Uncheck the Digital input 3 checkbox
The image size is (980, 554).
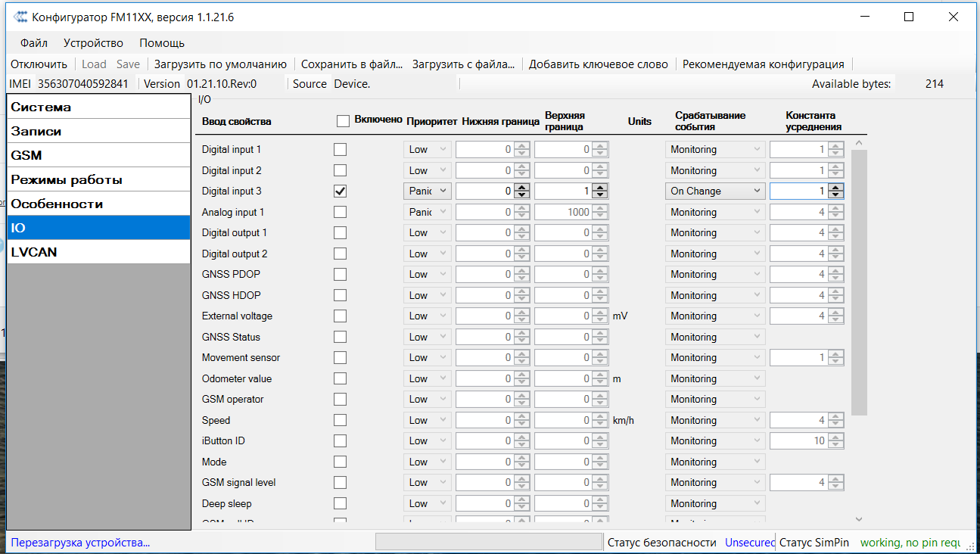[341, 191]
